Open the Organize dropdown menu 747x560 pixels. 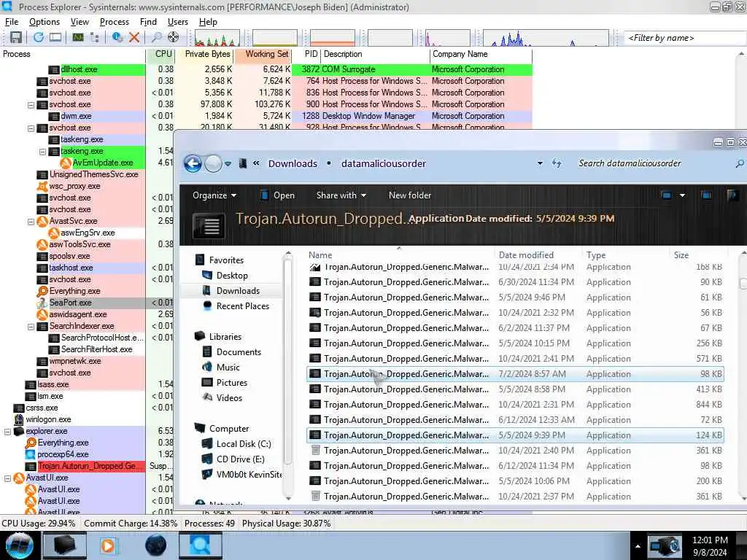(x=214, y=195)
